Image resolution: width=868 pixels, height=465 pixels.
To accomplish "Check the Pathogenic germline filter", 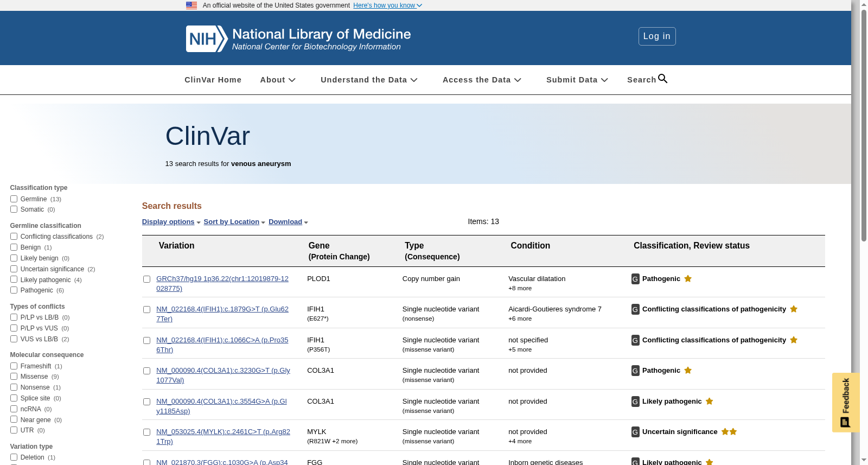I will [14, 290].
